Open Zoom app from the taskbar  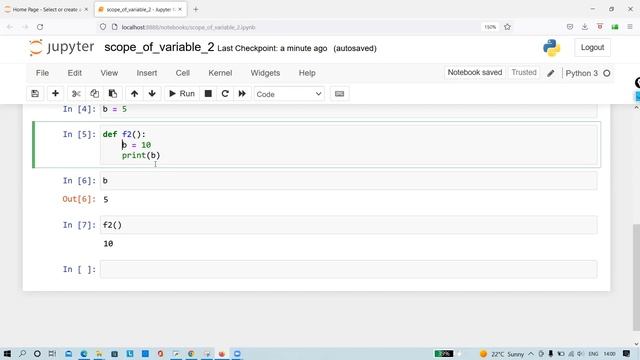tap(237, 353)
